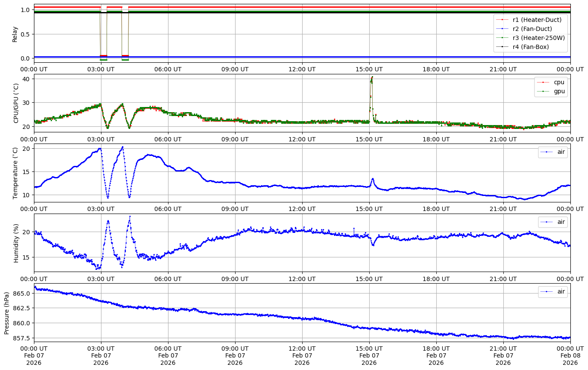The width and height of the screenshot is (588, 370).
Task: Click the Temperature (°C) axis label
Action: coord(16,173)
